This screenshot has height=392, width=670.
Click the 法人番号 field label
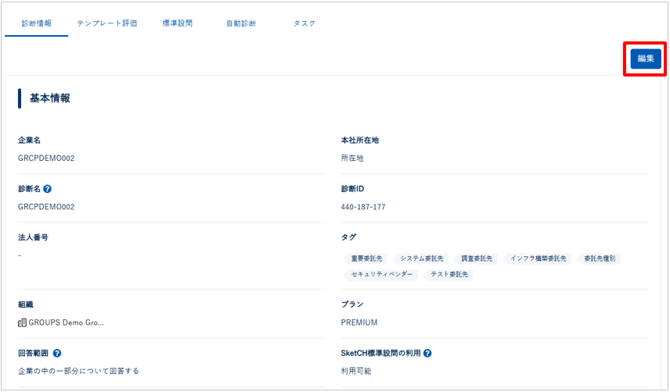tap(33, 237)
